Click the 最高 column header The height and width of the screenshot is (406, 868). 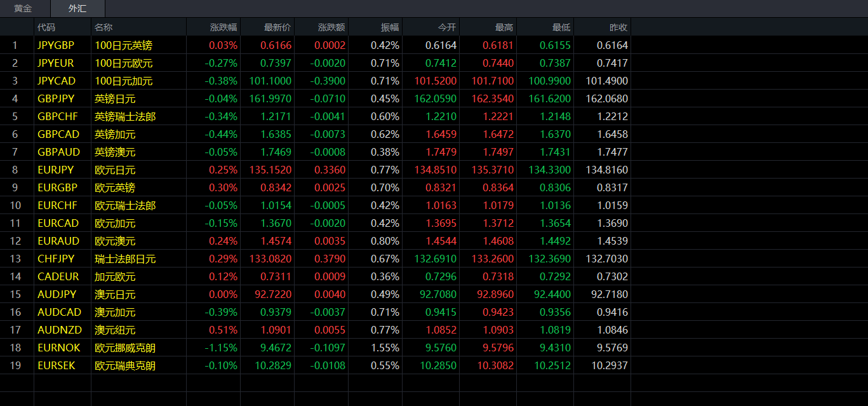504,27
